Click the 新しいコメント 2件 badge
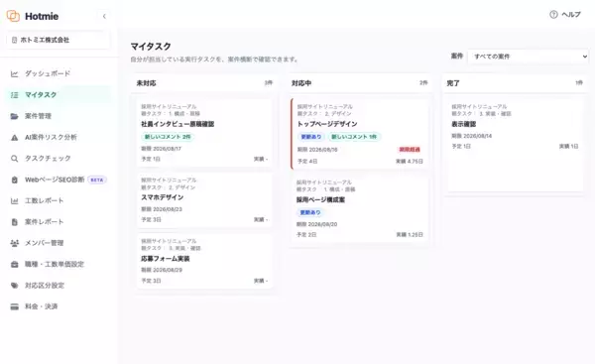The height and width of the screenshot is (364, 595). (x=168, y=137)
